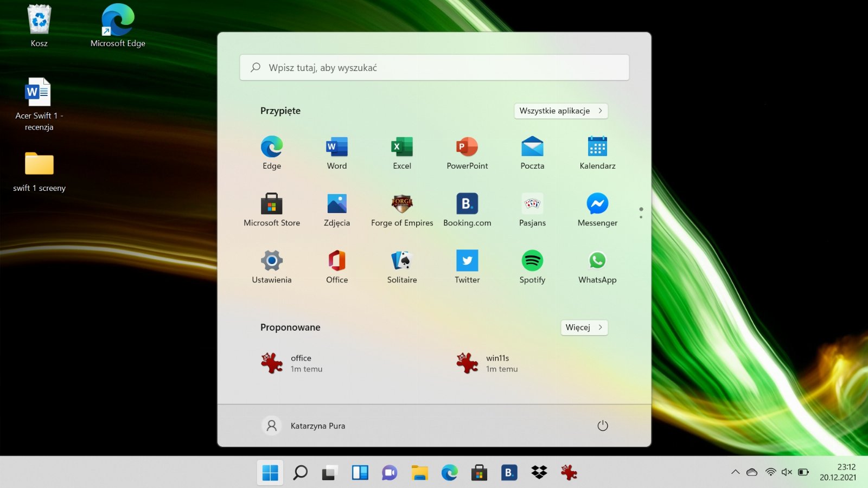Open Wi-Fi network tray icon
This screenshot has width=868, height=488.
tap(771, 472)
